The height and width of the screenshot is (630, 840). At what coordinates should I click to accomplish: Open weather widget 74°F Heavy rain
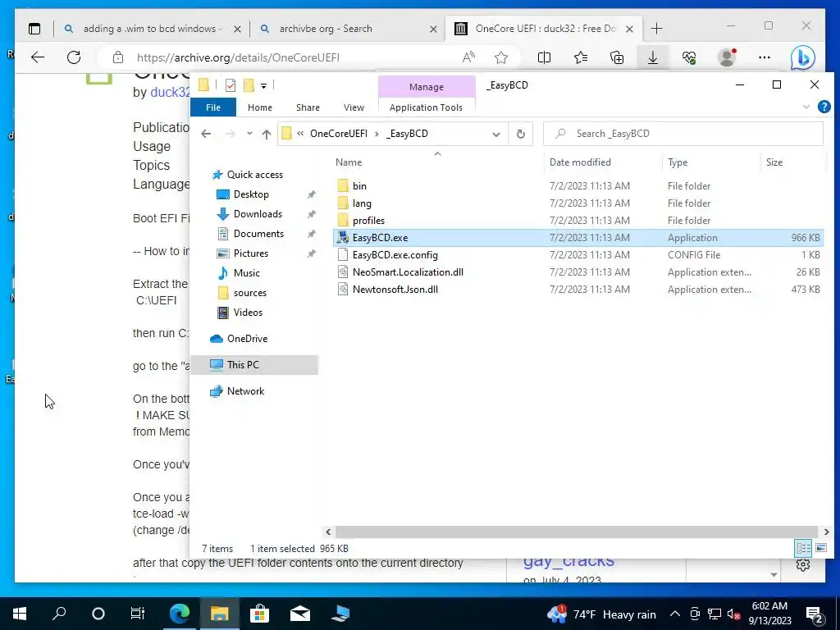[601, 614]
